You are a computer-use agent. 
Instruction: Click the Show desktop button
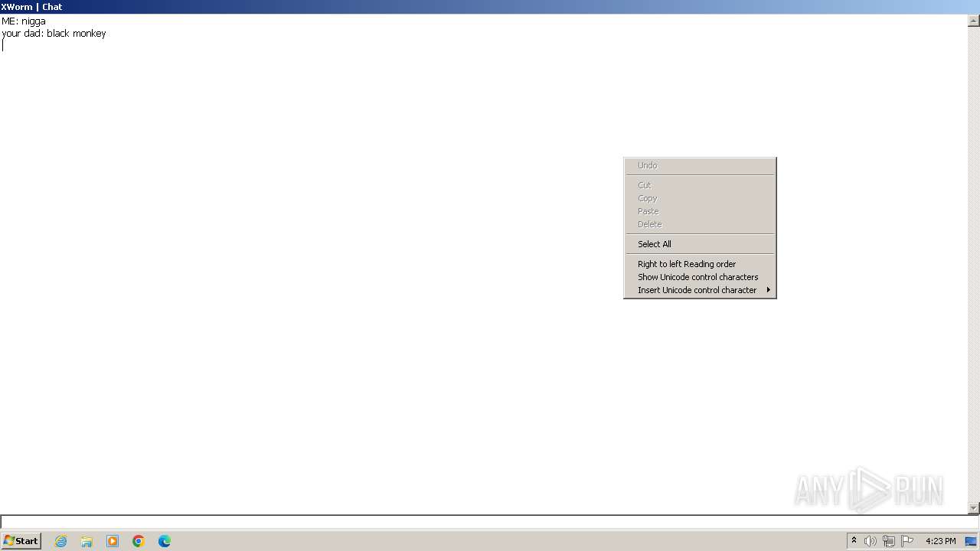coord(972,541)
